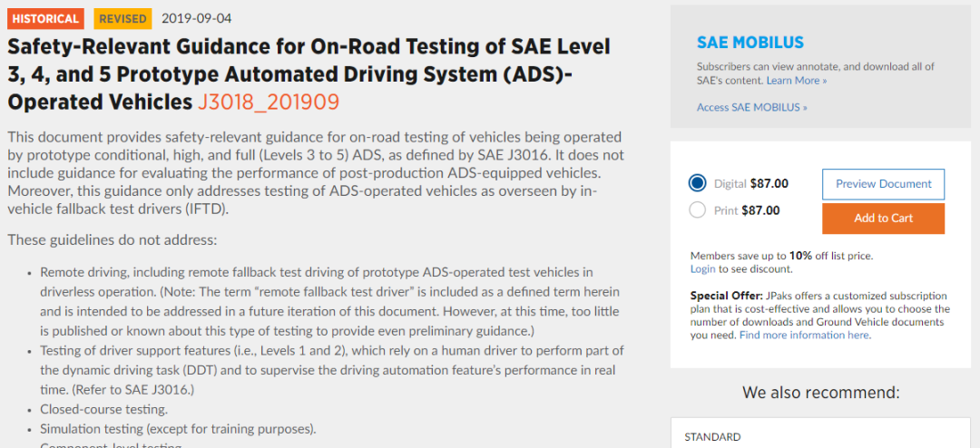The width and height of the screenshot is (980, 448).
Task: Click the orange HISTORICAL status badge
Action: (x=46, y=18)
